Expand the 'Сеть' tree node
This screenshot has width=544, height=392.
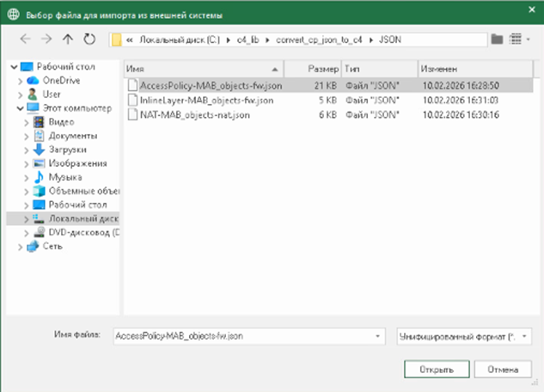click(20, 247)
